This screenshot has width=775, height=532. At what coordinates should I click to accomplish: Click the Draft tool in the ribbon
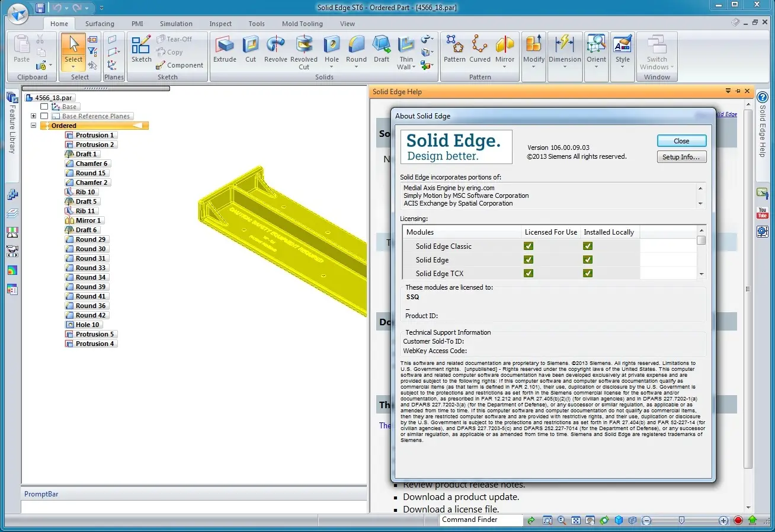pyautogui.click(x=382, y=49)
